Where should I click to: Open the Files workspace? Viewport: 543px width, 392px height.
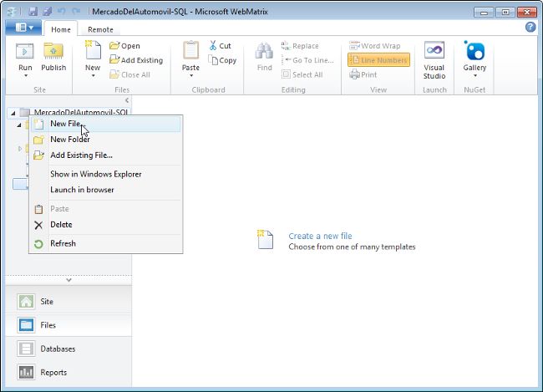coord(69,325)
